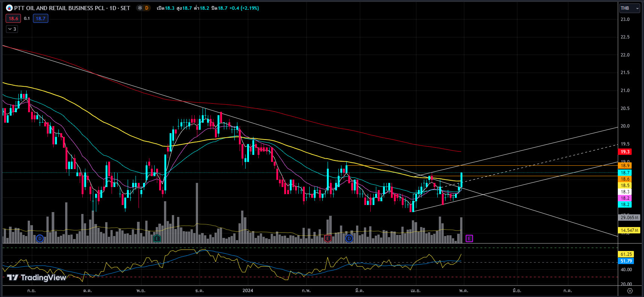Click the snowflake delayed-data icon
Image resolution: width=644 pixels, height=297 pixels.
pos(140,8)
